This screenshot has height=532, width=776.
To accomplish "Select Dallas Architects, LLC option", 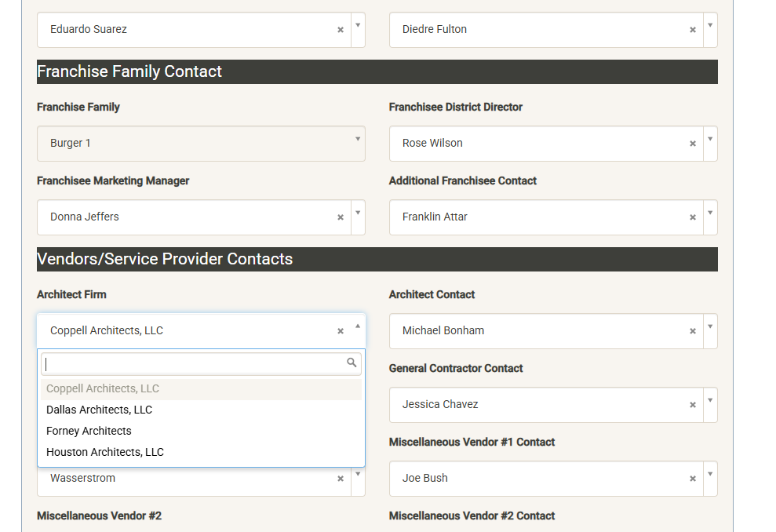I will coord(100,410).
